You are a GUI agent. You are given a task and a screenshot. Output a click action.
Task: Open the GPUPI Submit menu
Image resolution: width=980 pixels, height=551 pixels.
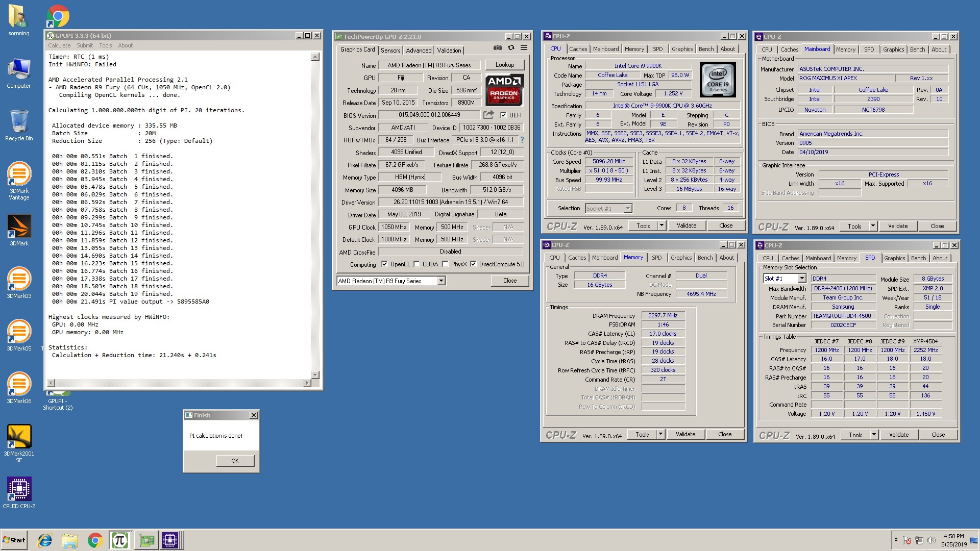85,45
